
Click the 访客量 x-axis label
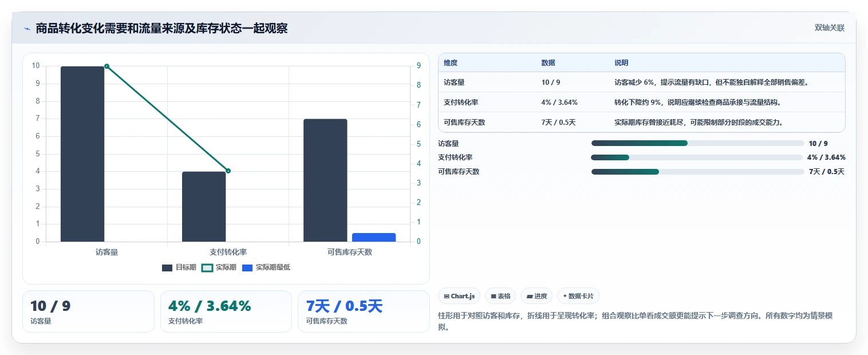click(x=106, y=252)
